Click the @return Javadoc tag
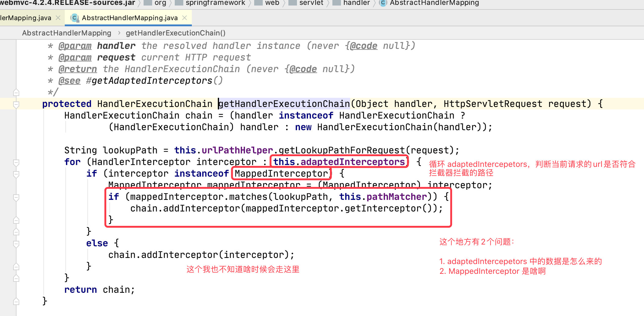 pyautogui.click(x=78, y=69)
